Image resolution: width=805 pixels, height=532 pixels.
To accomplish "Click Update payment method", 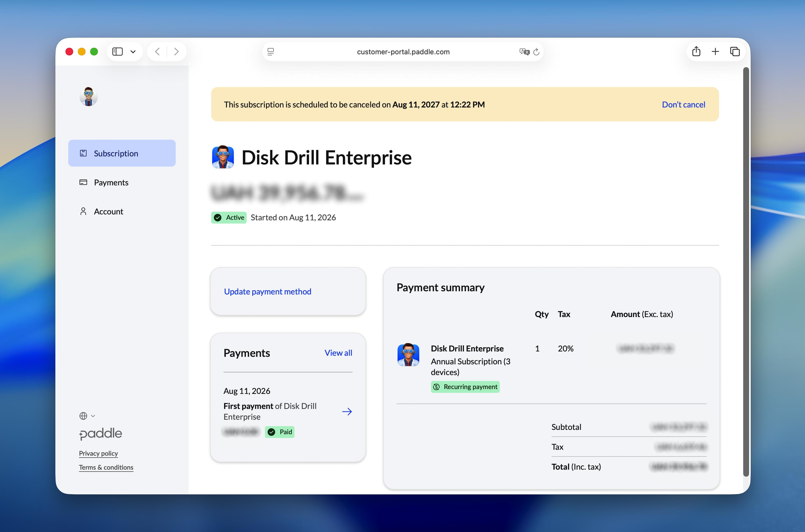I will [x=268, y=292].
